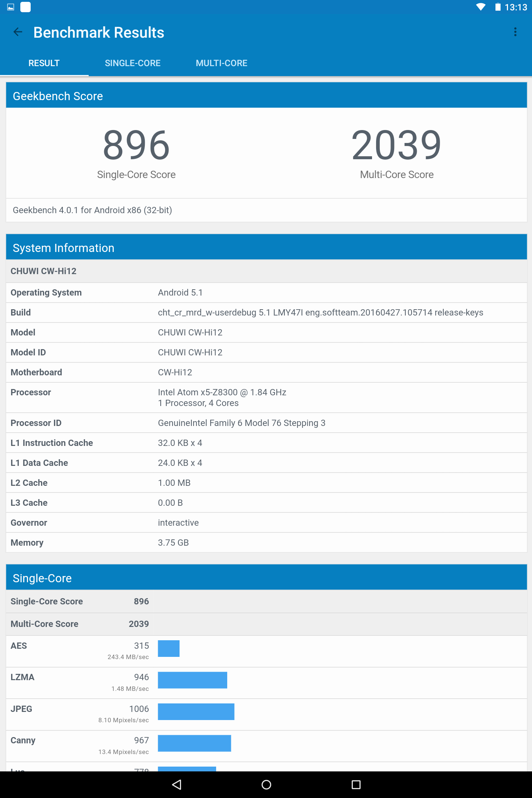532x798 pixels.
Task: Tap the Multi-Core Score table row label
Action: tap(44, 624)
